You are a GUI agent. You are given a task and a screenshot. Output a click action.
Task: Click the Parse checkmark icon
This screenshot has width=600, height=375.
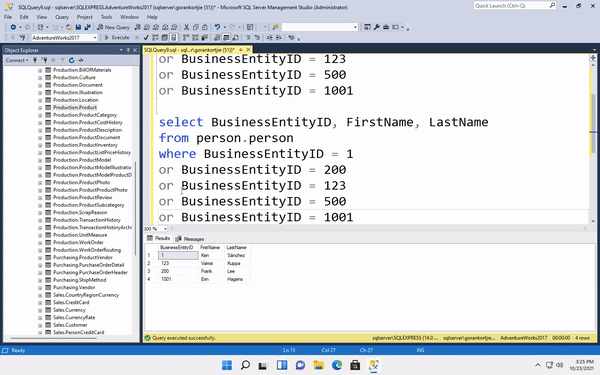pyautogui.click(x=146, y=38)
